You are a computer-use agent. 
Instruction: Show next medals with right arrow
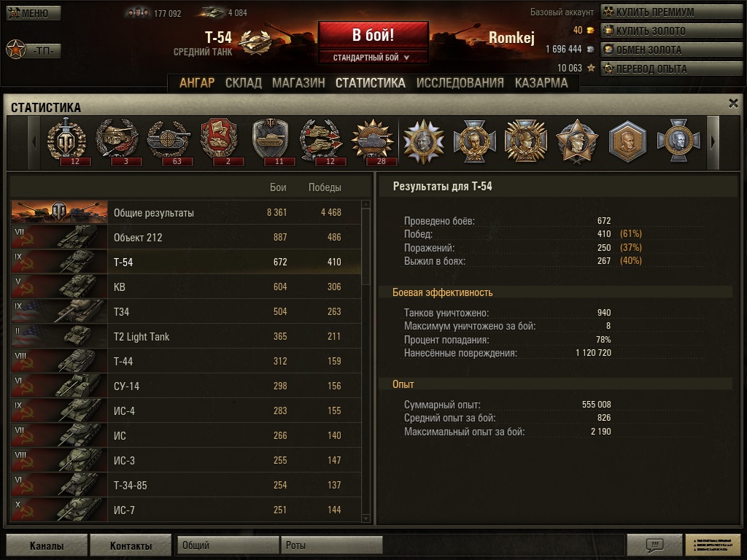click(x=713, y=142)
